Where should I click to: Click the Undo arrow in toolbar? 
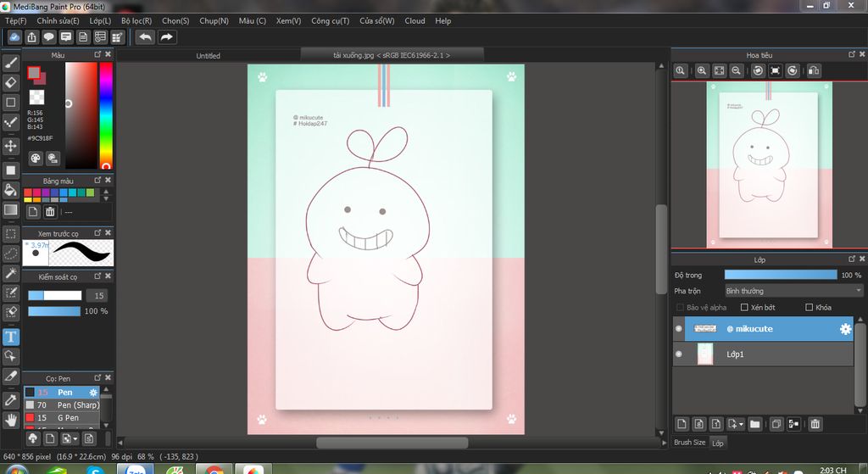tap(146, 37)
